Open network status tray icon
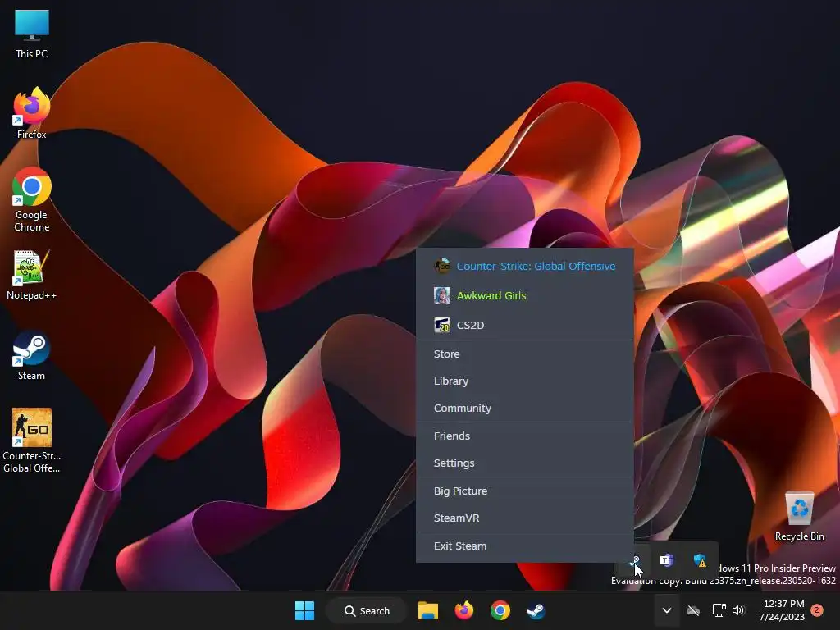The height and width of the screenshot is (630, 840). [x=719, y=610]
